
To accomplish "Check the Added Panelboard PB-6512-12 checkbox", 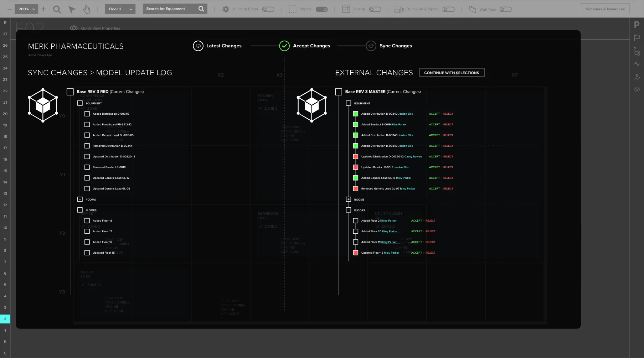I will coord(87,125).
